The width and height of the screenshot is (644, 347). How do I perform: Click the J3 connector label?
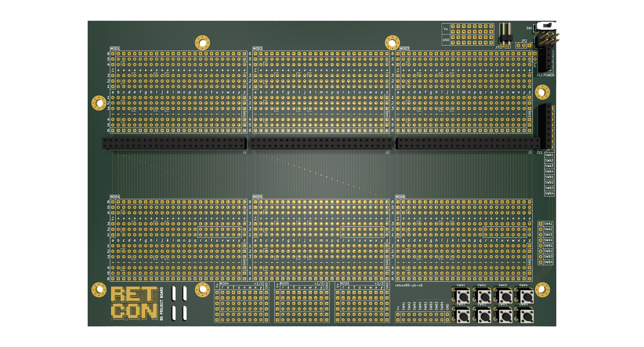pyautogui.click(x=529, y=152)
